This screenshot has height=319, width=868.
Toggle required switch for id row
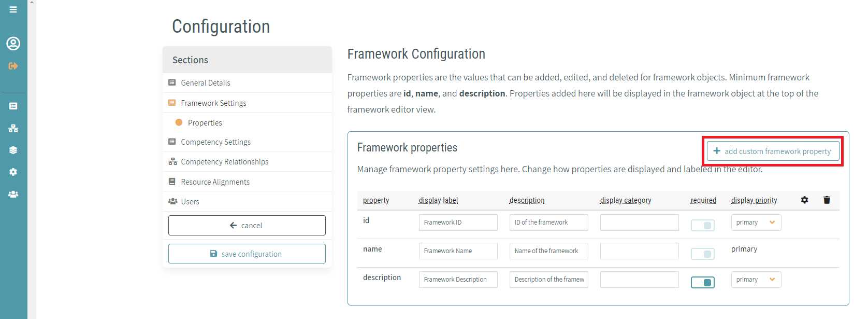click(x=703, y=225)
